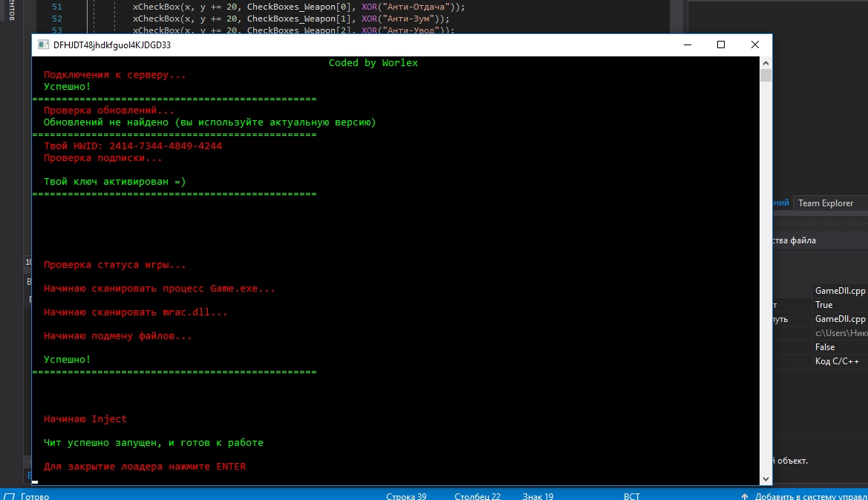Click the 'Готово' status bar text
This screenshot has height=500, width=868.
point(35,496)
